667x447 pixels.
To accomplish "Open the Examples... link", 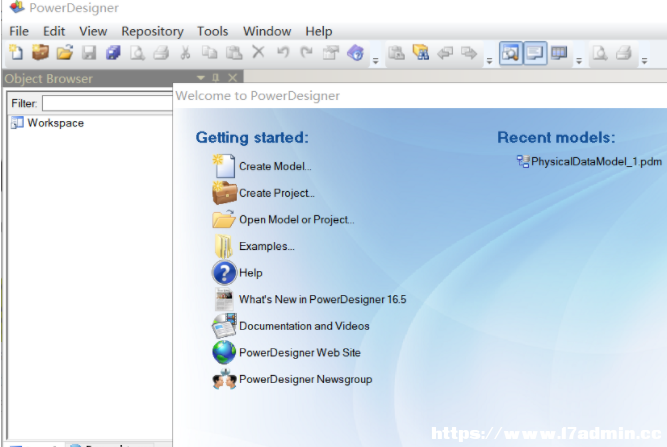I will click(267, 246).
